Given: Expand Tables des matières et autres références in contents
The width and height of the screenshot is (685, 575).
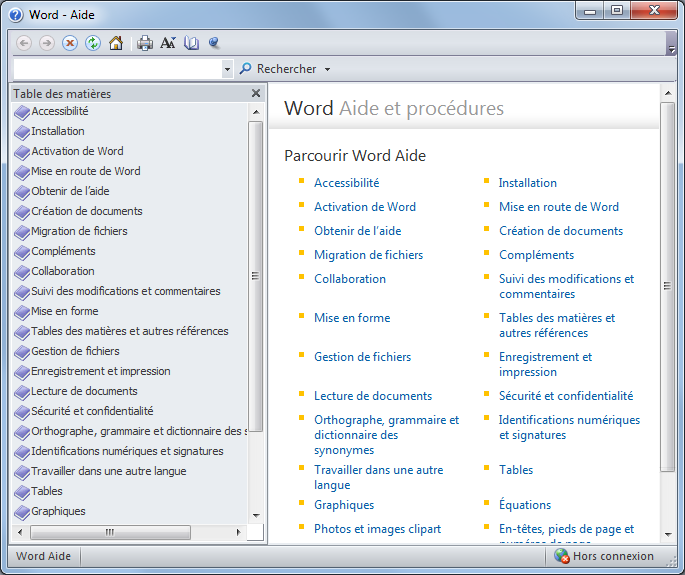Looking at the screenshot, I should (22, 333).
